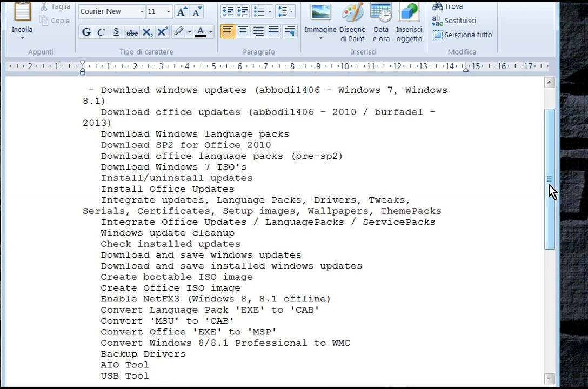Click the bullet list icon
The width and height of the screenshot is (588, 389).
tap(259, 12)
